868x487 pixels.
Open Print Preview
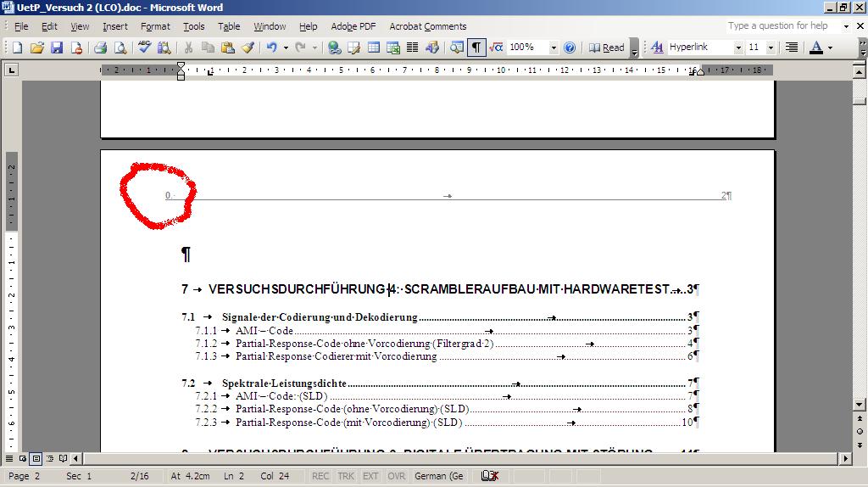pos(120,48)
